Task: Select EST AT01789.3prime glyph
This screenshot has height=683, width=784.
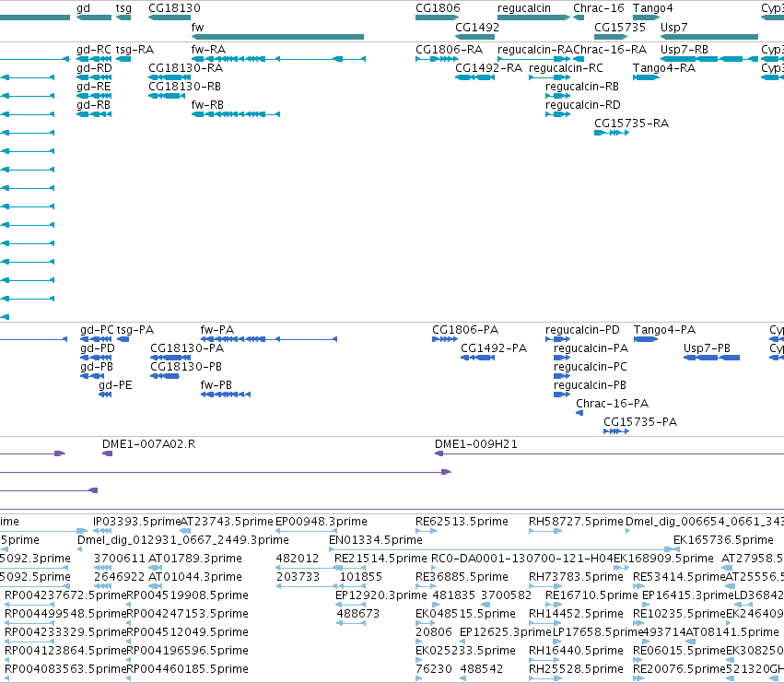Action: click(156, 568)
